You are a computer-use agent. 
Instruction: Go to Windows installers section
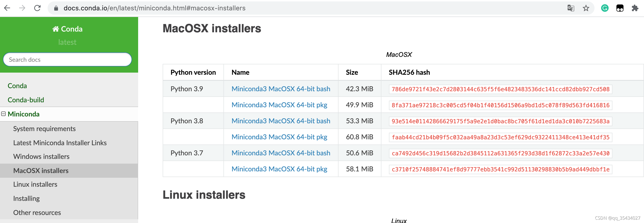pyautogui.click(x=41, y=157)
